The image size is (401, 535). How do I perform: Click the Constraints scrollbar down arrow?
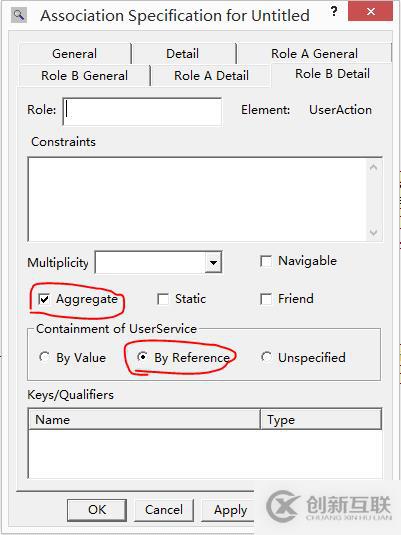(x=374, y=233)
